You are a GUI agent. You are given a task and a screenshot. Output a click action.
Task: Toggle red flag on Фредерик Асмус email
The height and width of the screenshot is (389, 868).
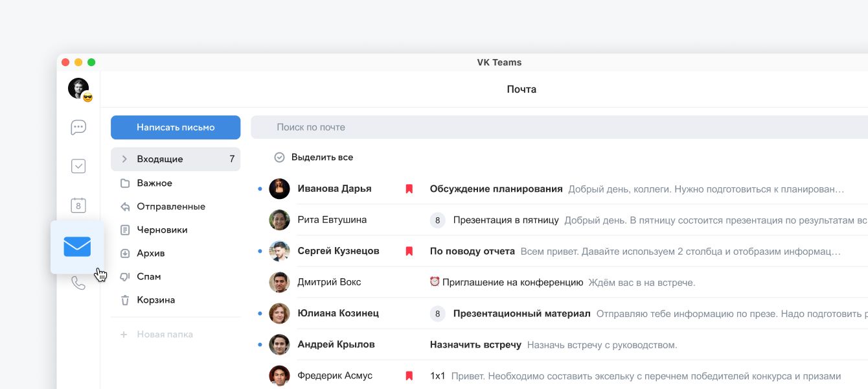pos(409,375)
